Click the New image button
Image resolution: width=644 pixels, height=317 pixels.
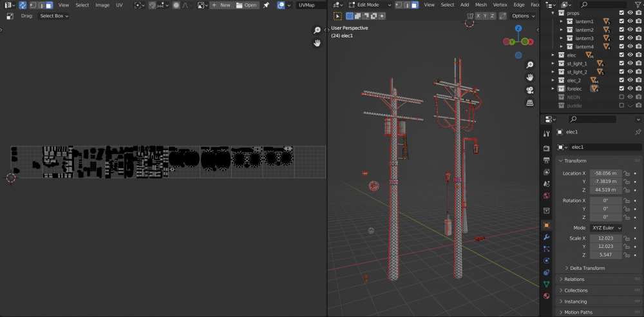click(x=221, y=5)
